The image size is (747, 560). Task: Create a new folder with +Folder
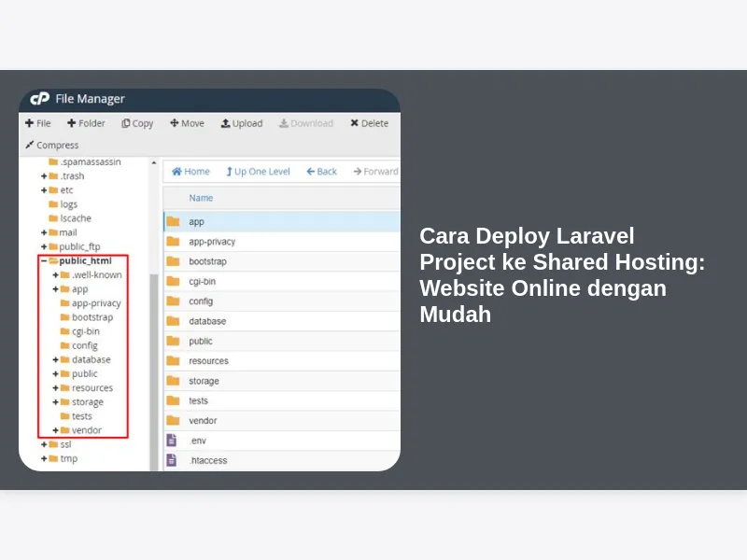[72, 123]
